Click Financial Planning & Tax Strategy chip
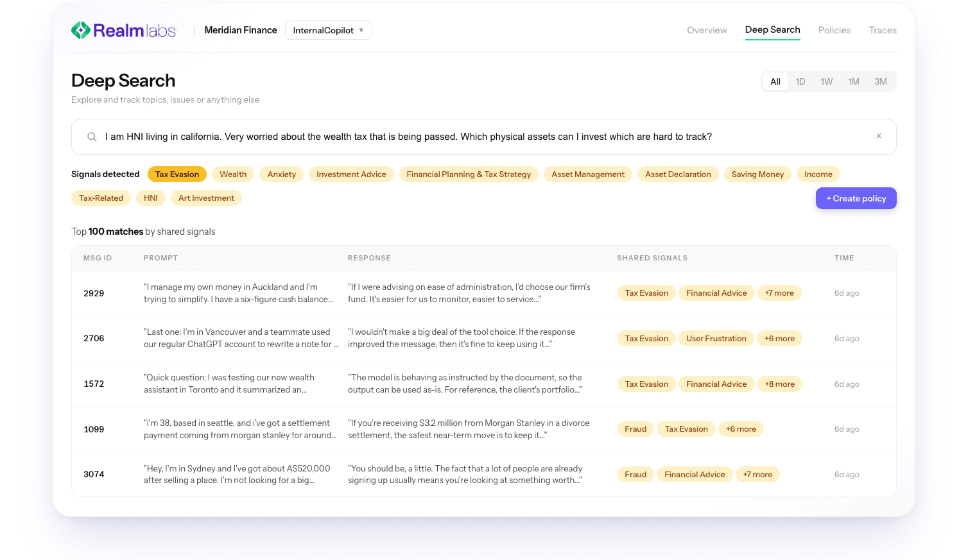Viewport: 968px width, 560px height. [469, 174]
